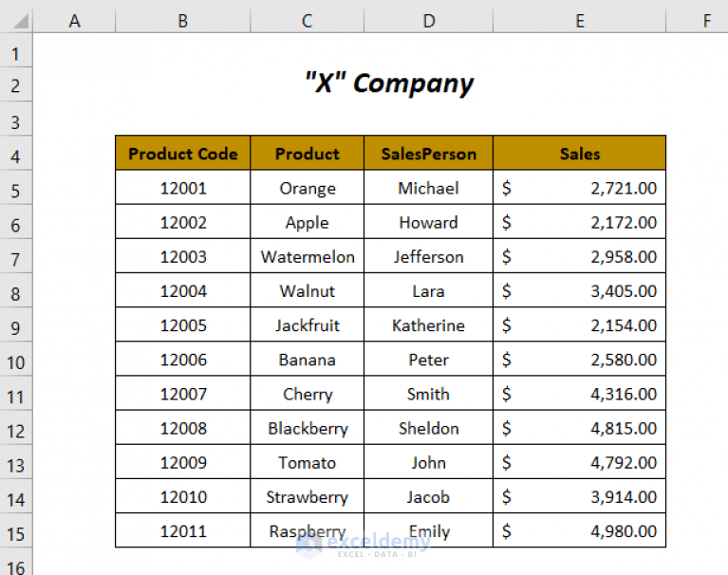This screenshot has width=728, height=575.
Task: Click the Tomato product cell
Action: pyautogui.click(x=307, y=462)
